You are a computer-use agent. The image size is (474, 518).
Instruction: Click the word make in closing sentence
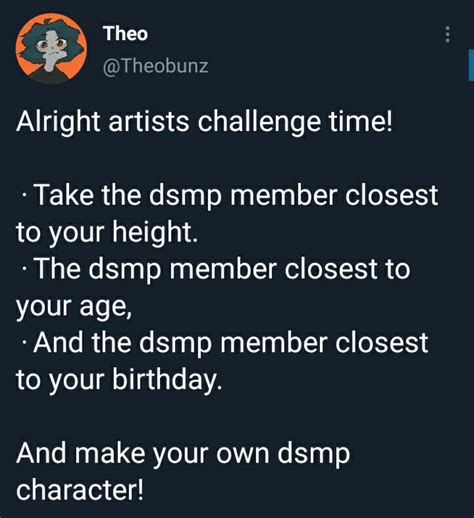tap(109, 453)
